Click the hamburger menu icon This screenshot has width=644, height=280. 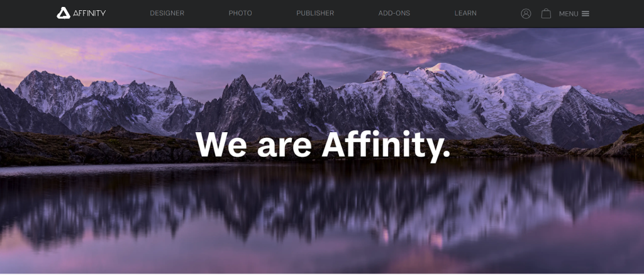[x=586, y=14]
